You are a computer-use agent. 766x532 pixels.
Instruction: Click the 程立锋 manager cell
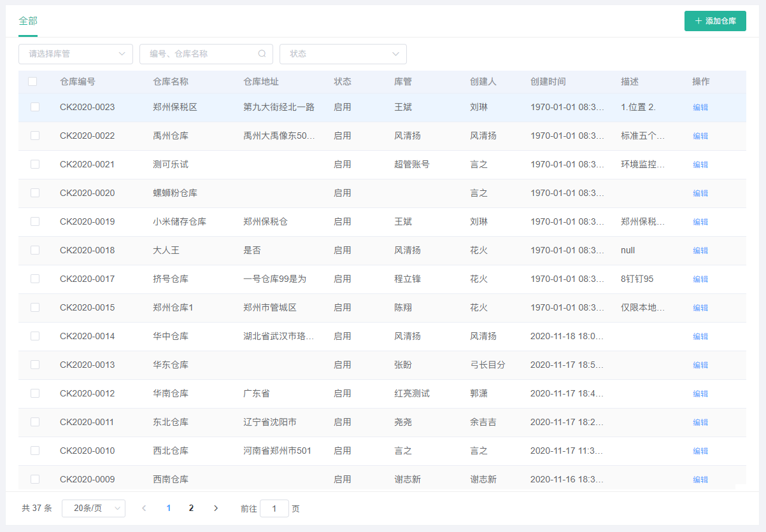pos(408,279)
